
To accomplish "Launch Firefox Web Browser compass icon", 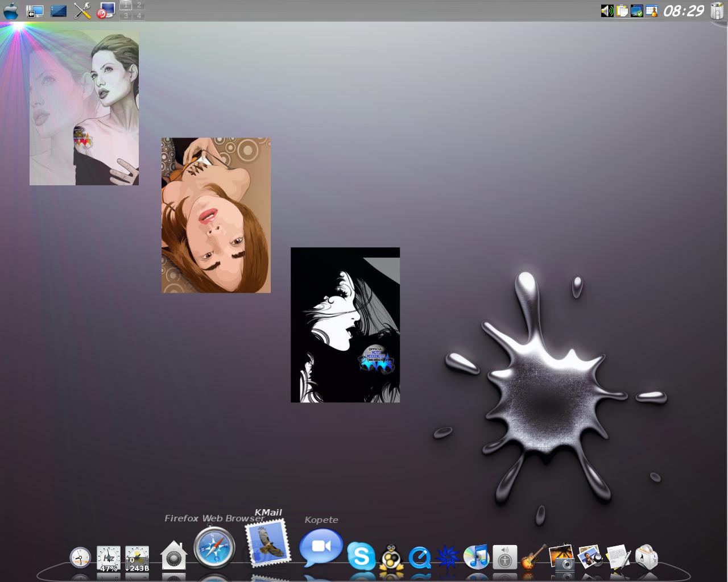I will pyautogui.click(x=214, y=548).
